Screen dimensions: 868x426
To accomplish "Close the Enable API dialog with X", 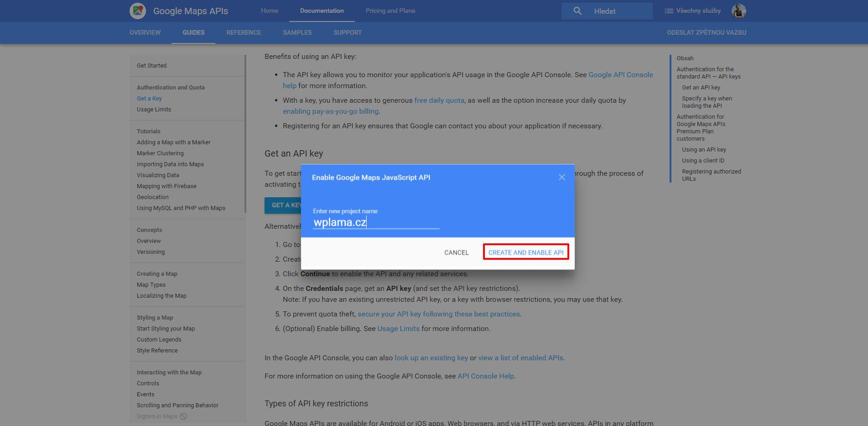I will [562, 177].
